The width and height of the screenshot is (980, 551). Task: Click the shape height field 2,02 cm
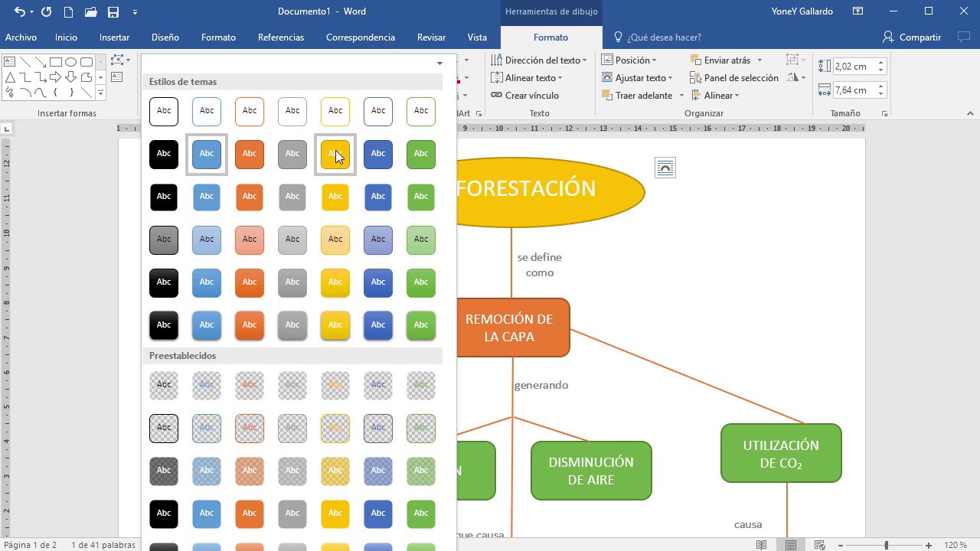(852, 67)
